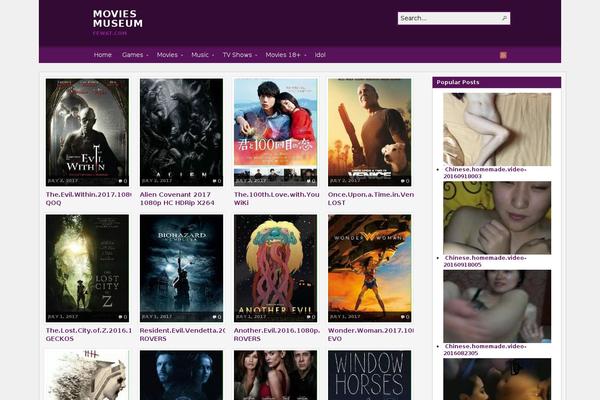This screenshot has width=600, height=400.
Task: Open Once.Upon.a.Time.in.Venice title link
Action: (x=370, y=199)
